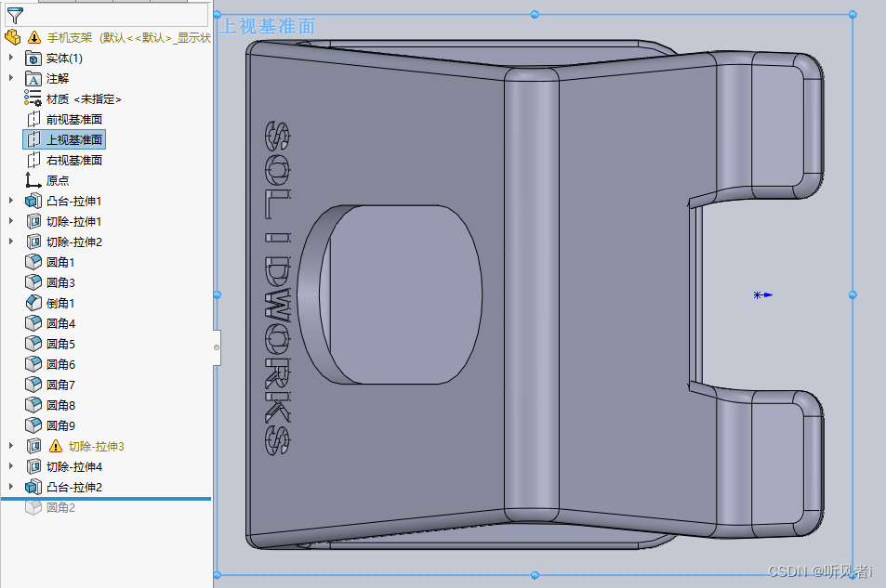Click the panel collapse tab on the divider
Screen dimensions: 886x588
[x=218, y=346]
